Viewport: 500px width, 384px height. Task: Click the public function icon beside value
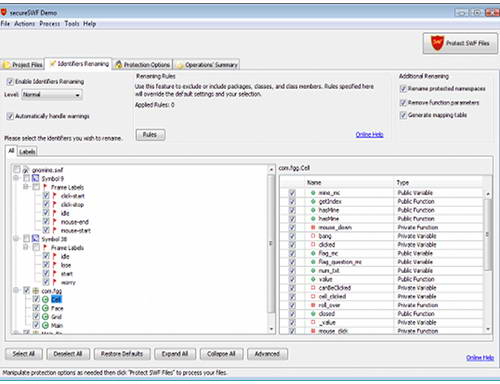tap(313, 279)
